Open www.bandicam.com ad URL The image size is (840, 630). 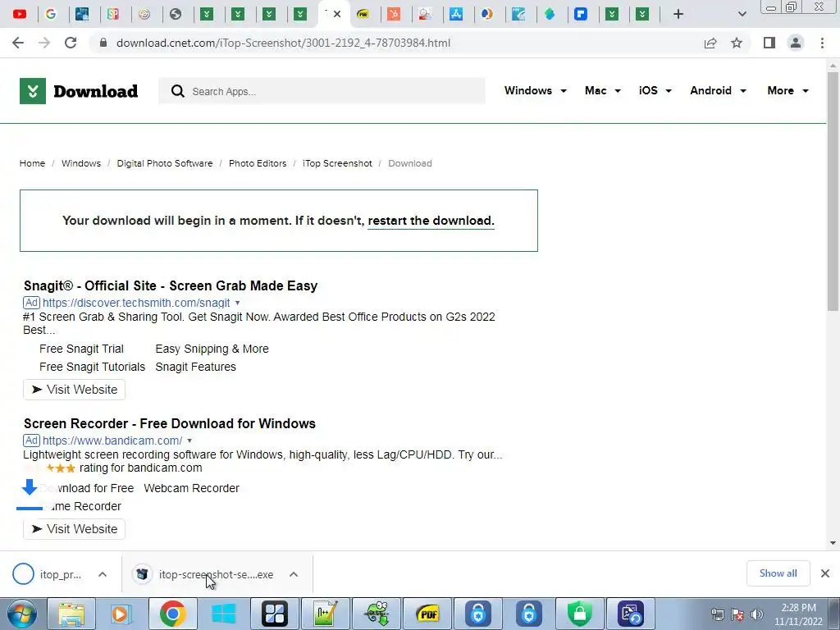(x=112, y=441)
